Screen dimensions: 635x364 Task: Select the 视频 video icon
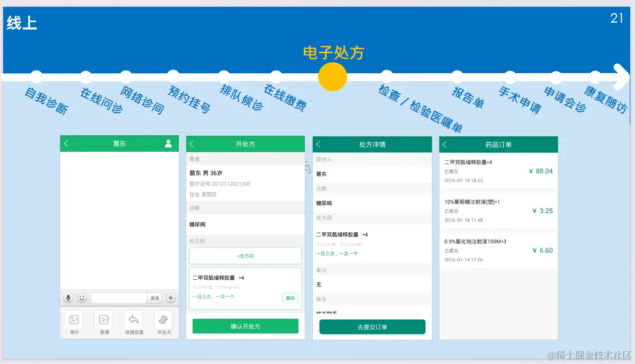(104, 320)
